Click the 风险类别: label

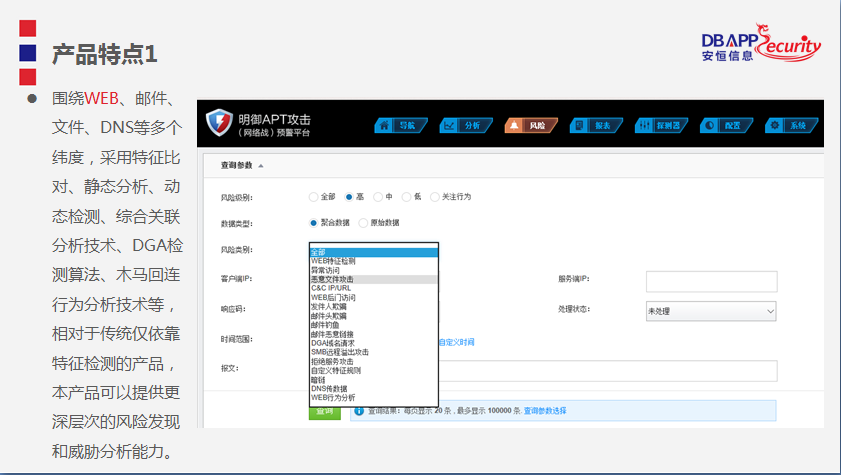tap(237, 249)
